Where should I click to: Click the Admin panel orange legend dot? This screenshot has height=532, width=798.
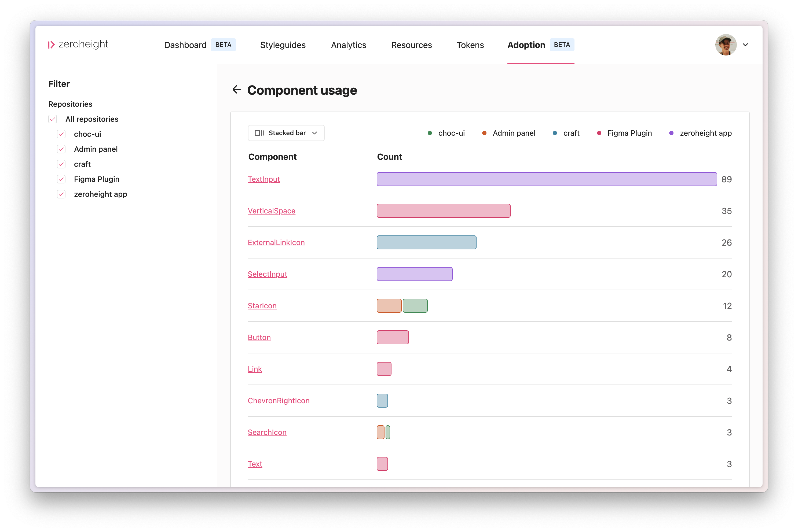(484, 133)
